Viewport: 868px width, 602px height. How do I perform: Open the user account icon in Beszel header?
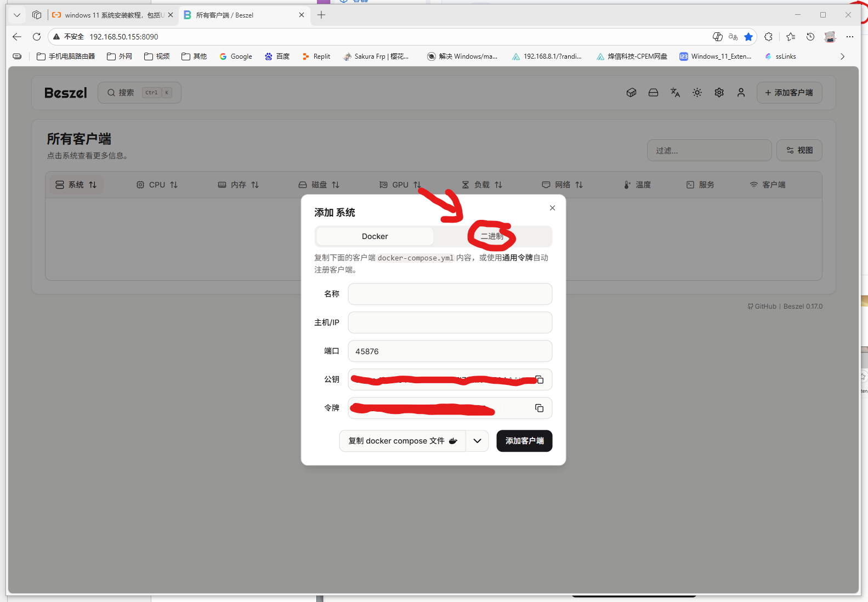click(x=741, y=93)
